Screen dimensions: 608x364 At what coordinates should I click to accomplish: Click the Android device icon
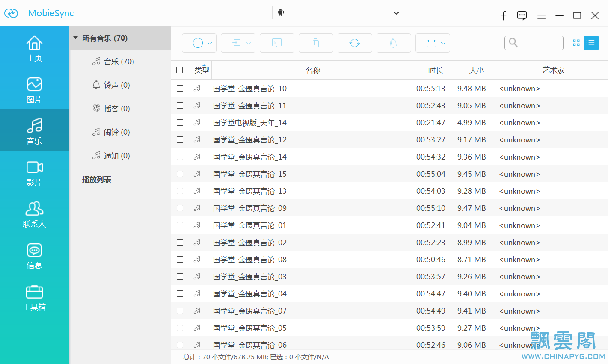[x=281, y=12]
